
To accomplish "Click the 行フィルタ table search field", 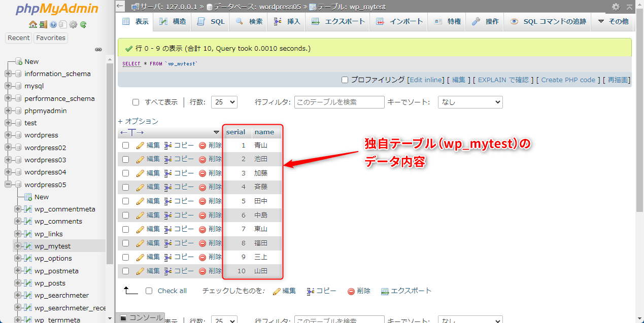I will tap(339, 102).
